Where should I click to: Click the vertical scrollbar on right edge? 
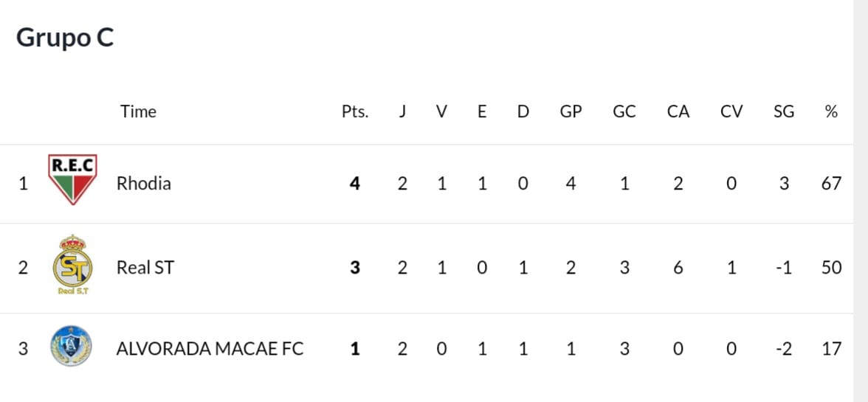(x=861, y=201)
